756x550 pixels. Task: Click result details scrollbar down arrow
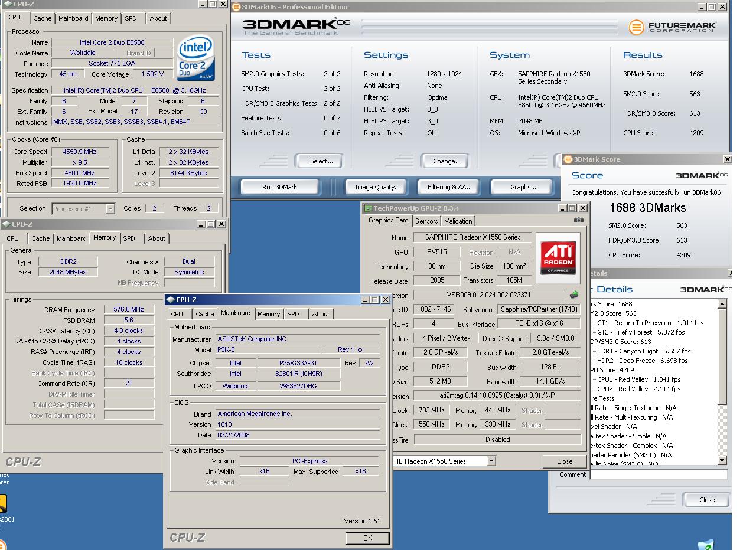(722, 460)
